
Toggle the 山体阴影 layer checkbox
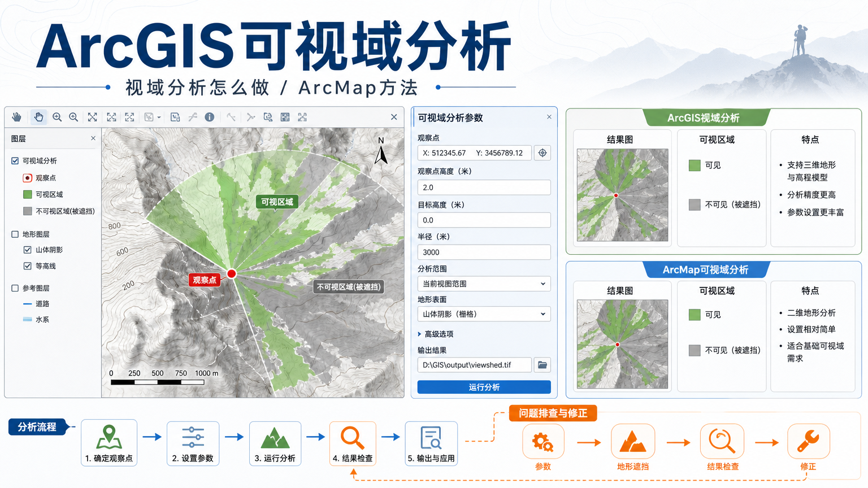coord(27,250)
